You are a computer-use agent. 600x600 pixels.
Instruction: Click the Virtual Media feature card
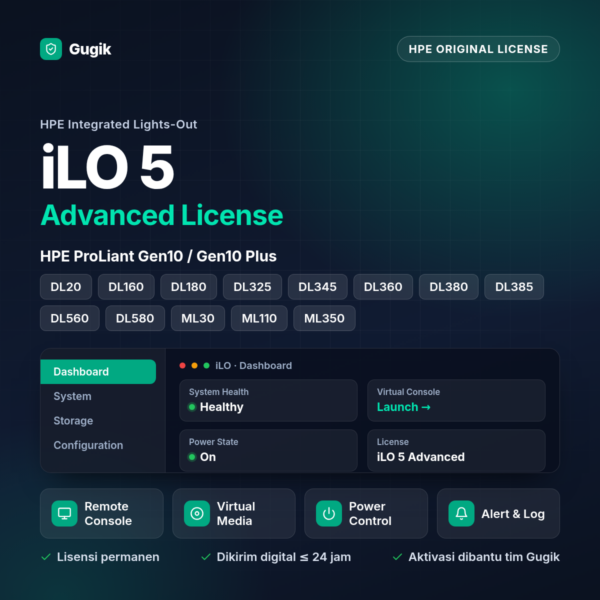pyautogui.click(x=234, y=514)
